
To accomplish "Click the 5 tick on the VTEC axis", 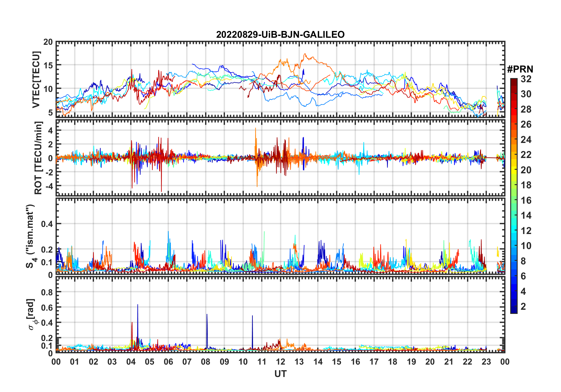I will pos(50,113).
